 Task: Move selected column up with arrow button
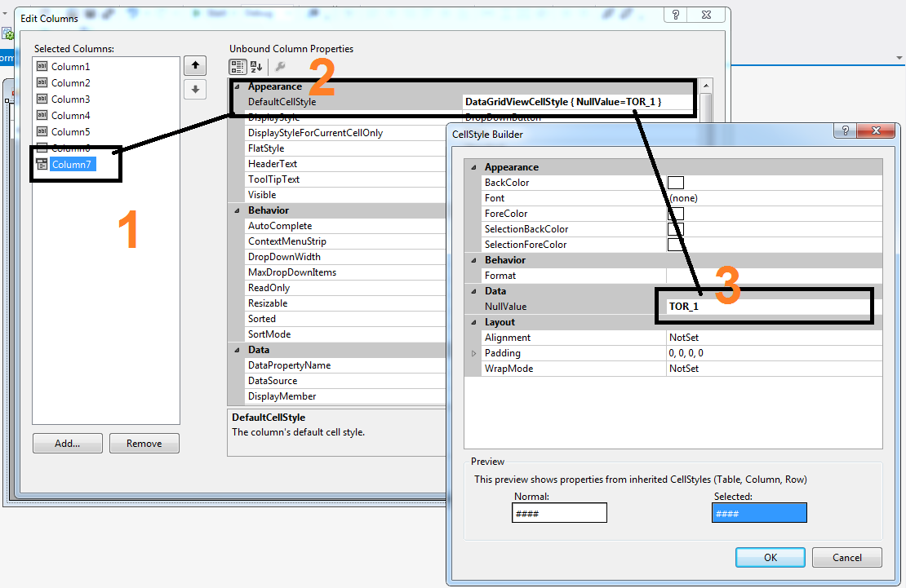click(x=195, y=66)
